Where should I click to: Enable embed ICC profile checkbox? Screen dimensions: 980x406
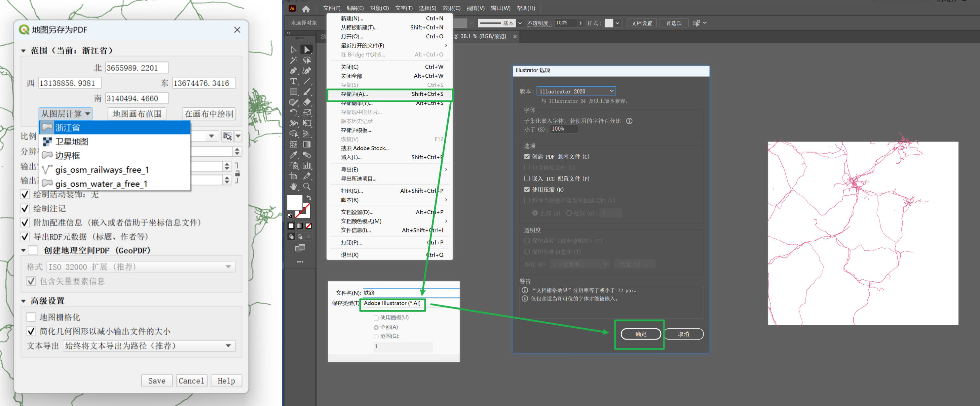pos(527,179)
